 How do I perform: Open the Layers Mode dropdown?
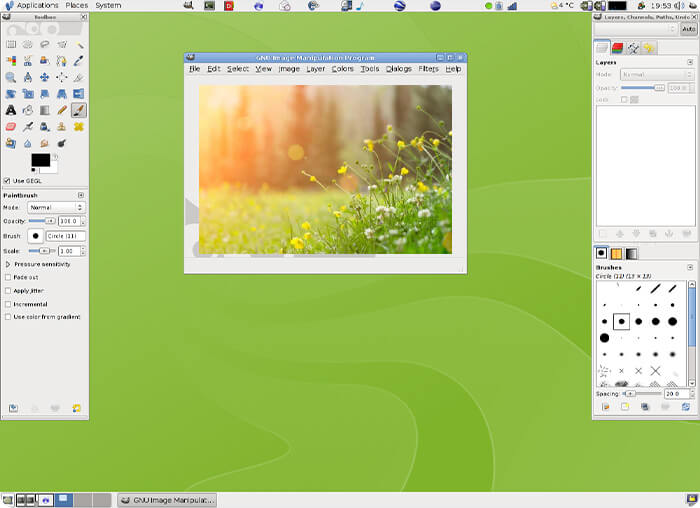[x=656, y=75]
